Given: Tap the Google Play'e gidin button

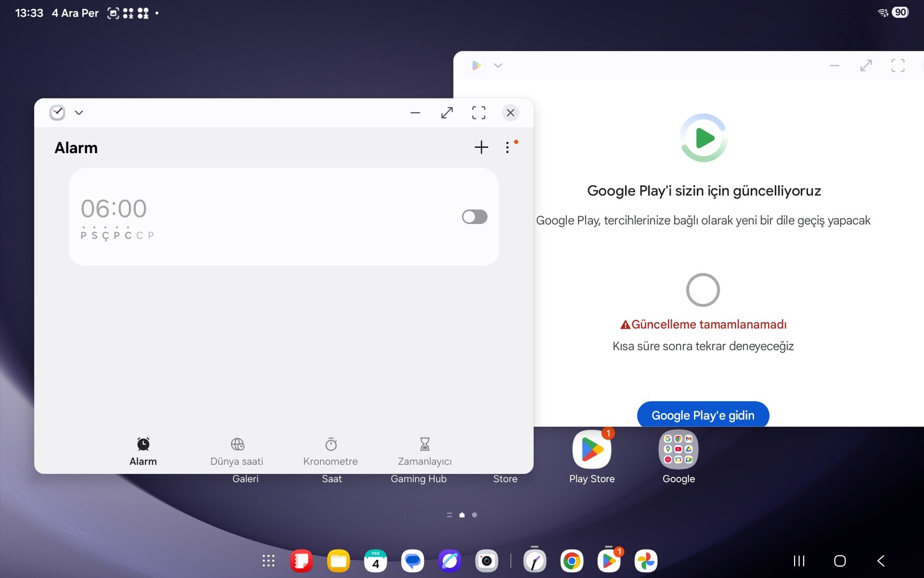Looking at the screenshot, I should pyautogui.click(x=703, y=415).
